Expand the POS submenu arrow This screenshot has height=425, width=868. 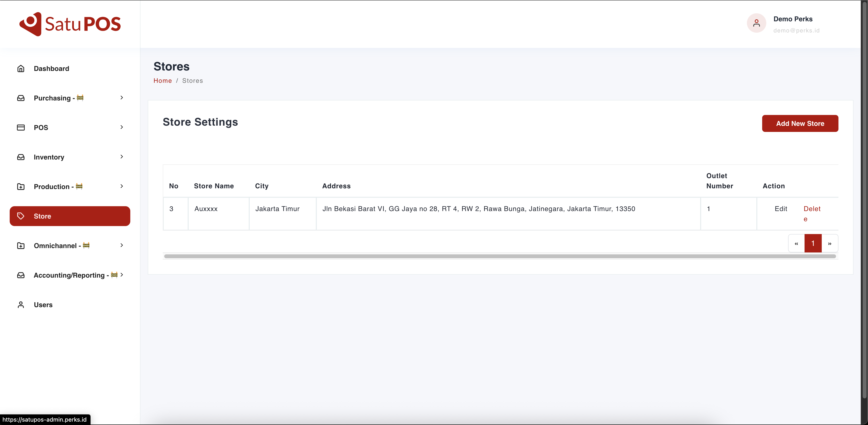point(122,127)
